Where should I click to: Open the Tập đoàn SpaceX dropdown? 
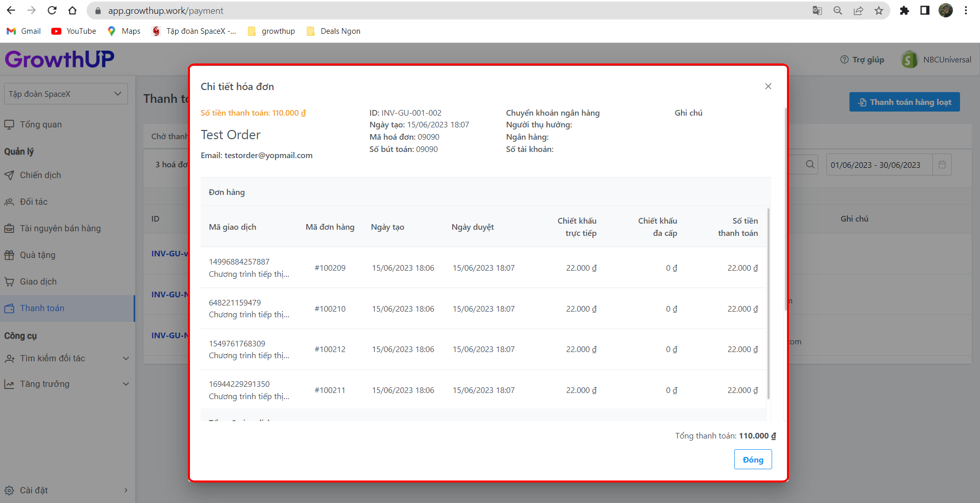pos(66,94)
